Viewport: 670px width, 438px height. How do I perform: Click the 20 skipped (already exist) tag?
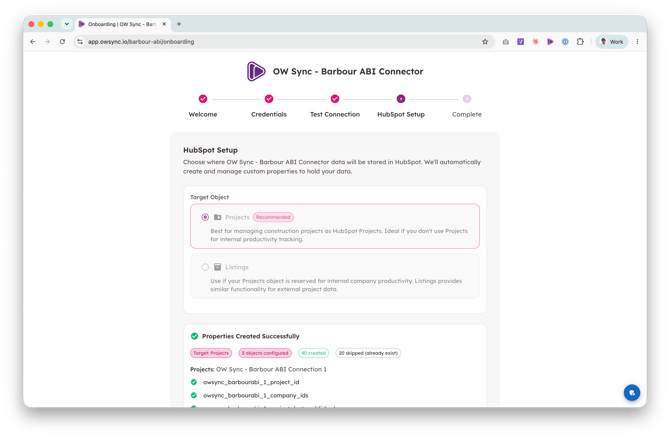pyautogui.click(x=368, y=353)
